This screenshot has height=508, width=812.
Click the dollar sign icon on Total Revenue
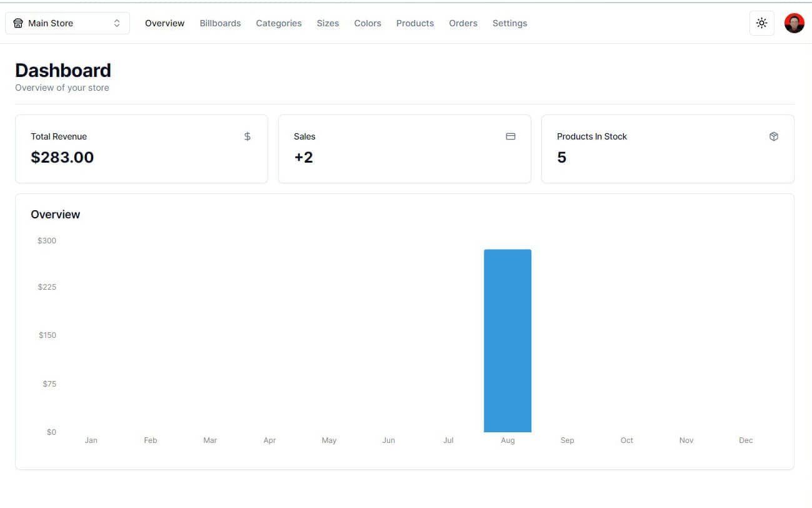point(248,136)
